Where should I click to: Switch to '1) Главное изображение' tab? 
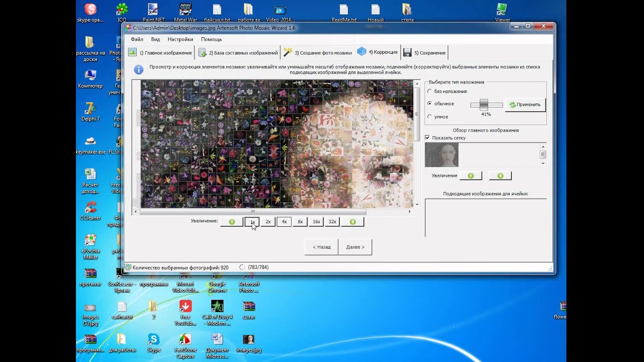click(x=160, y=52)
